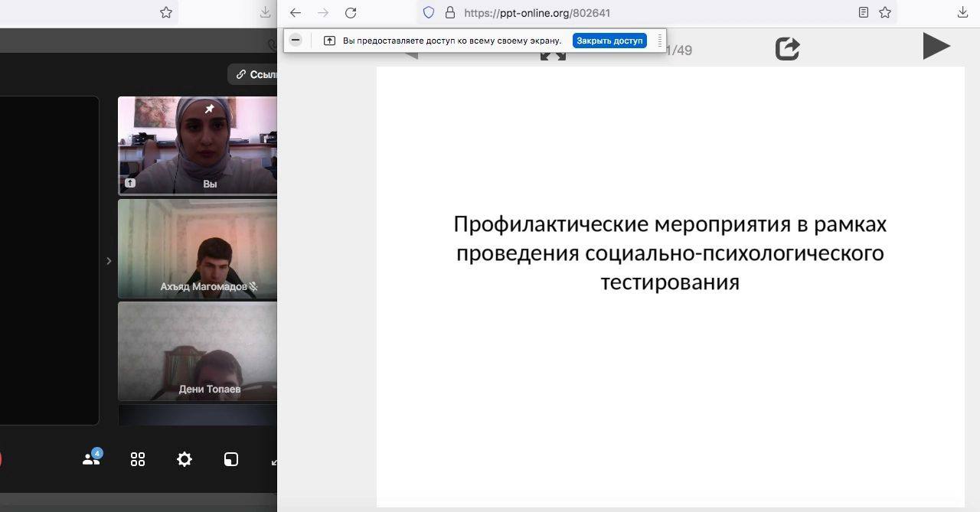980x512 pixels.
Task: Open the participants list icon
Action: 91,459
